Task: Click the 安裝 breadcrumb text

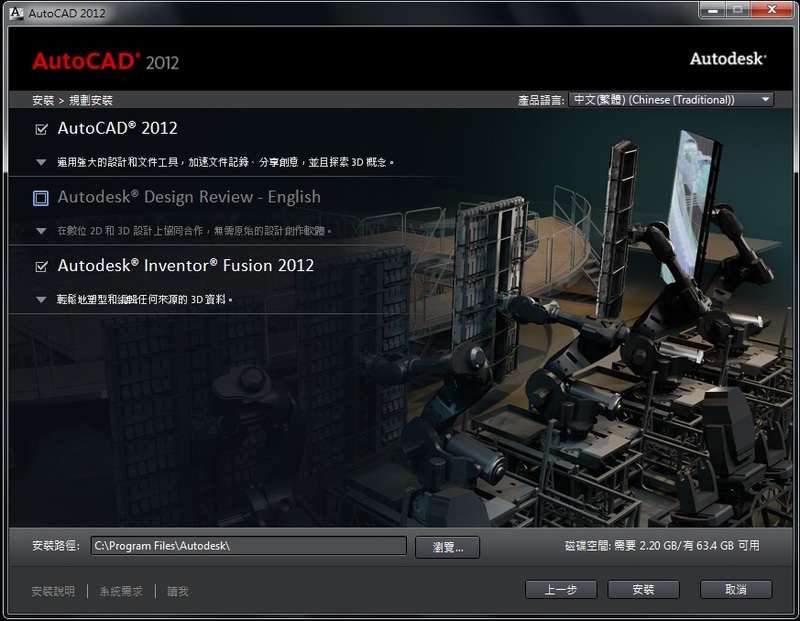Action: tap(43, 100)
